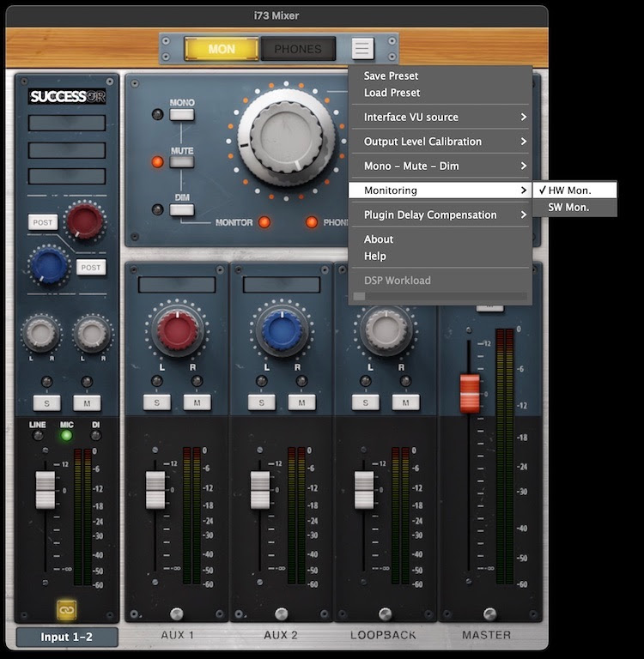Toggle the MONO button
Screen dimensions: 644x659
pos(182,114)
